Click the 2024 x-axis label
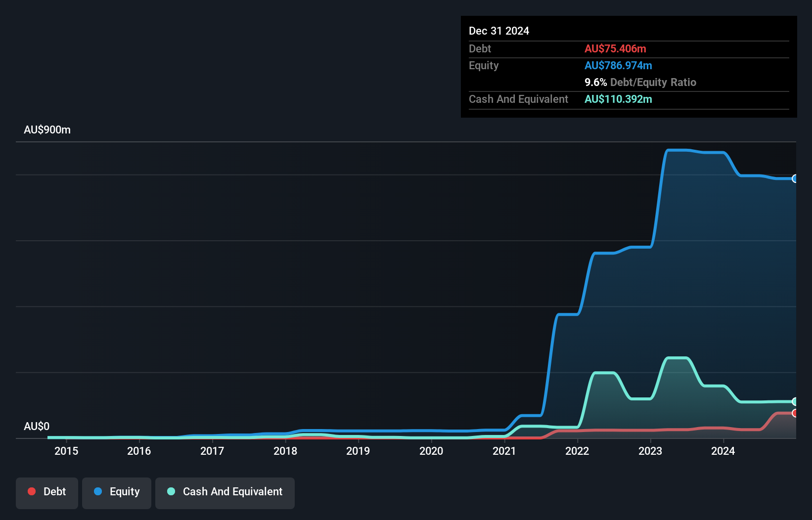 [723, 451]
